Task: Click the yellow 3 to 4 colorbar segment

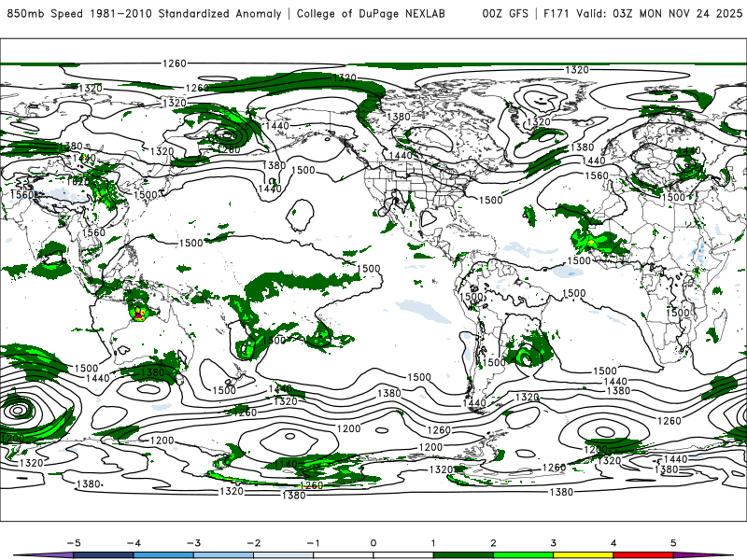Action: point(583,555)
